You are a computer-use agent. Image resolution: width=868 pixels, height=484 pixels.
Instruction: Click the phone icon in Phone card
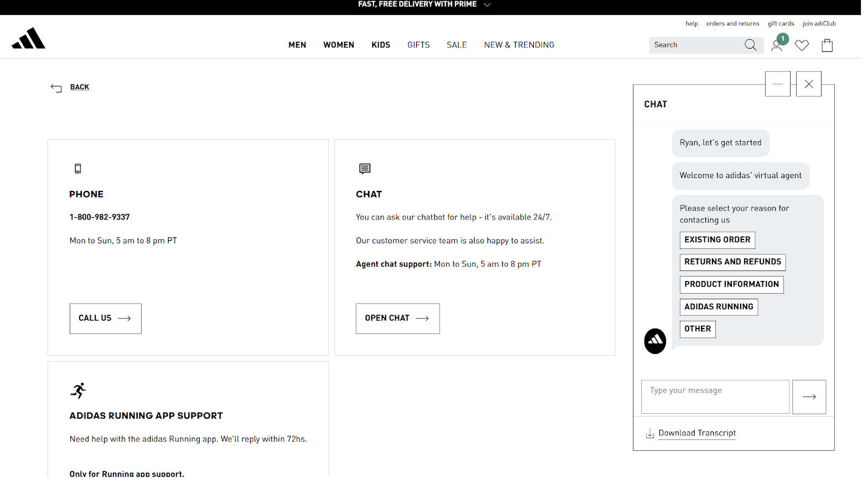tap(78, 169)
